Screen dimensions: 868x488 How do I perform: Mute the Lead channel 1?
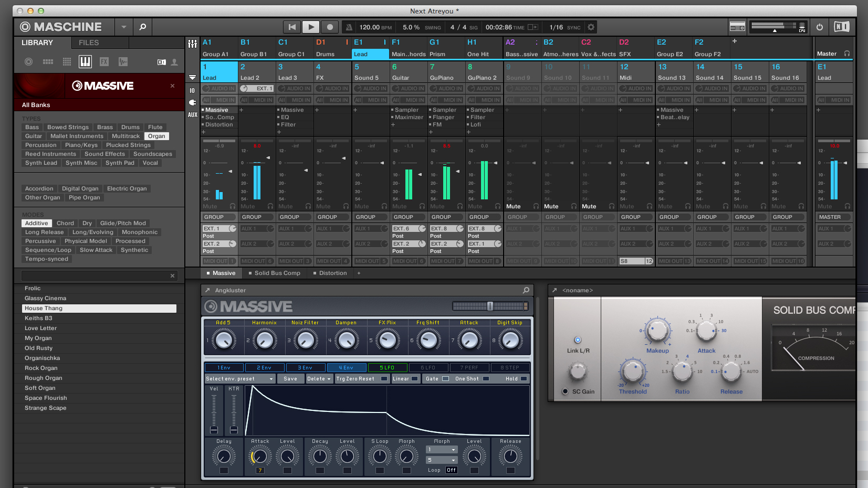[210, 206]
